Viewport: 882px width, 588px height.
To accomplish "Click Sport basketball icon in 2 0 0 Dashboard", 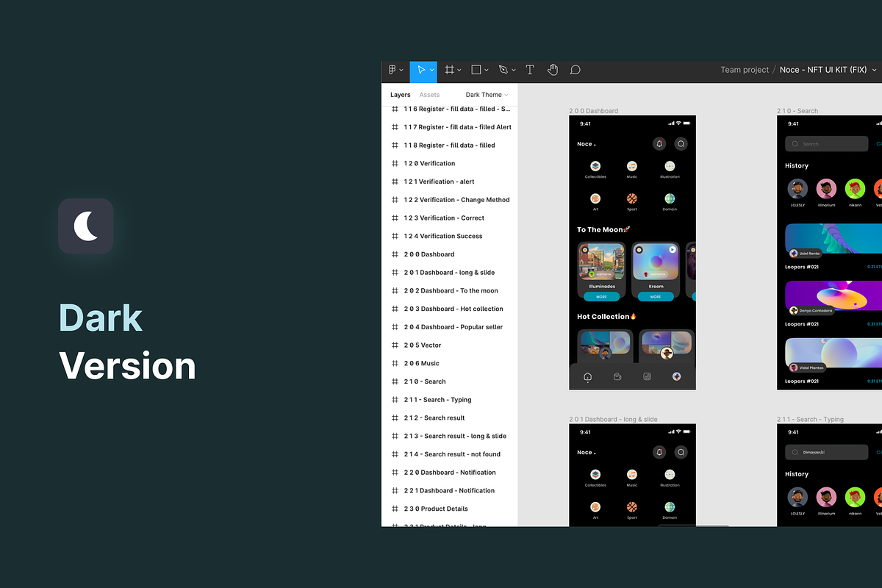I will (632, 198).
